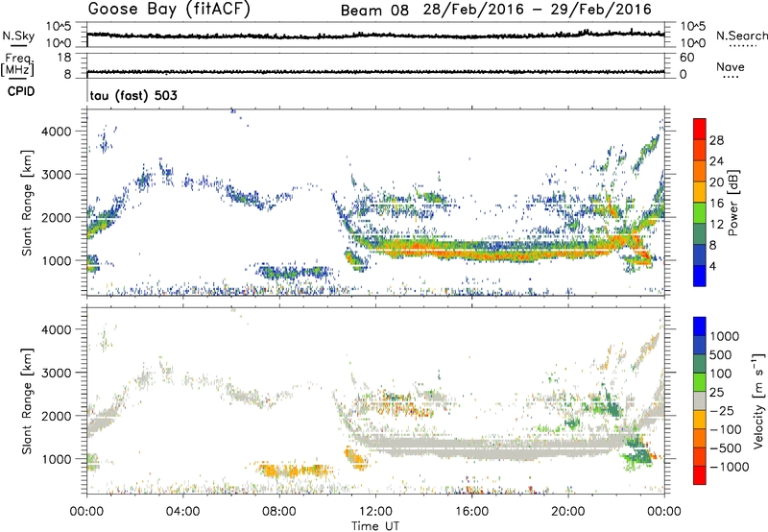768x532 pixels.
Task: Click the velocity panel 'Slant Range [km]' label
Action: (x=27, y=400)
